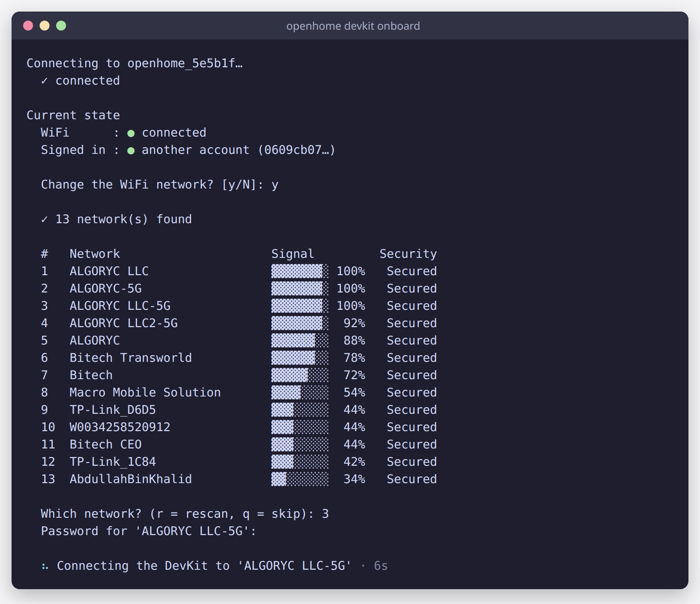The height and width of the screenshot is (604, 700).
Task: Click the 'Connecting to openhome_5e5b1f…' line
Action: tap(135, 63)
